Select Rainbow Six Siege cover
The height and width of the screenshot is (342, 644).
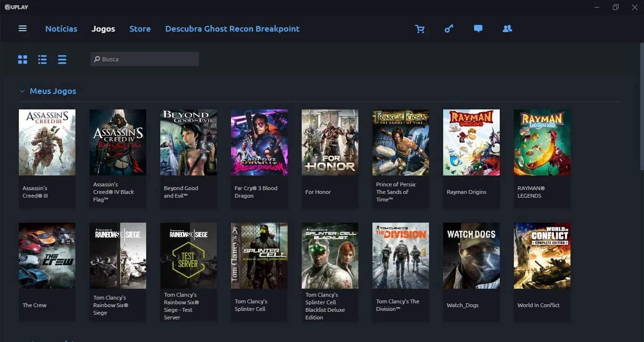pyautogui.click(x=118, y=256)
